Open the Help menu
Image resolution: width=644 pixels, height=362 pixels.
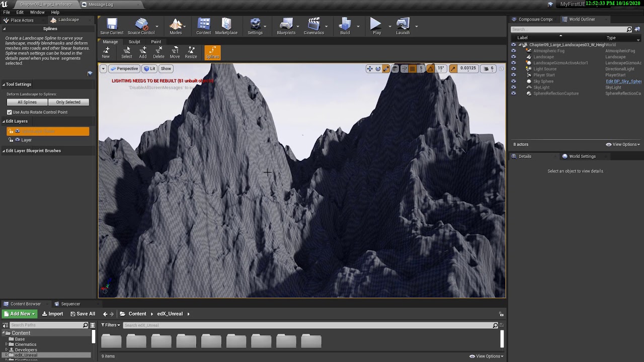click(x=55, y=12)
